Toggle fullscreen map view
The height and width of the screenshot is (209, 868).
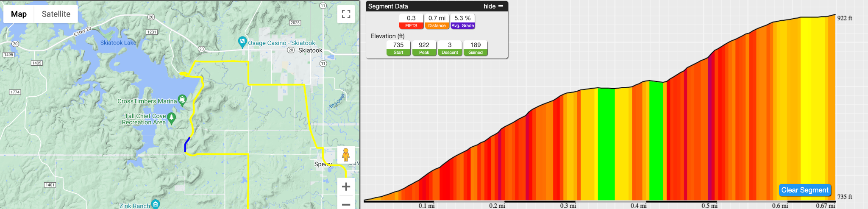[x=346, y=14]
